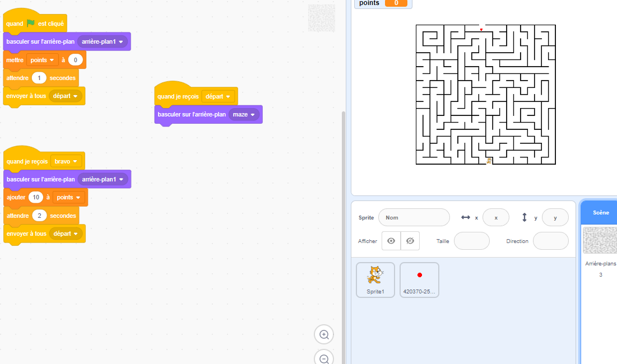Screen dimensions: 617x364
Task: Click the small red dot on the maze stage
Action: point(481,30)
